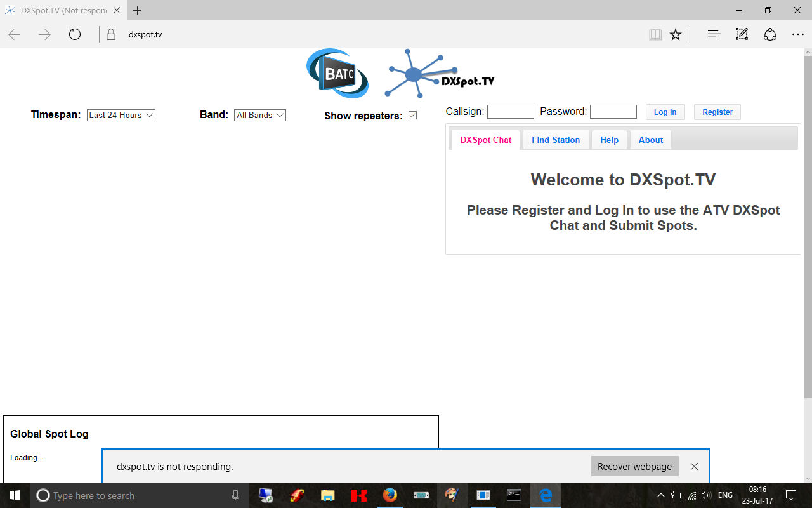Screen dimensions: 812x508
Task: Open the Band dropdown list
Action: [260, 115]
